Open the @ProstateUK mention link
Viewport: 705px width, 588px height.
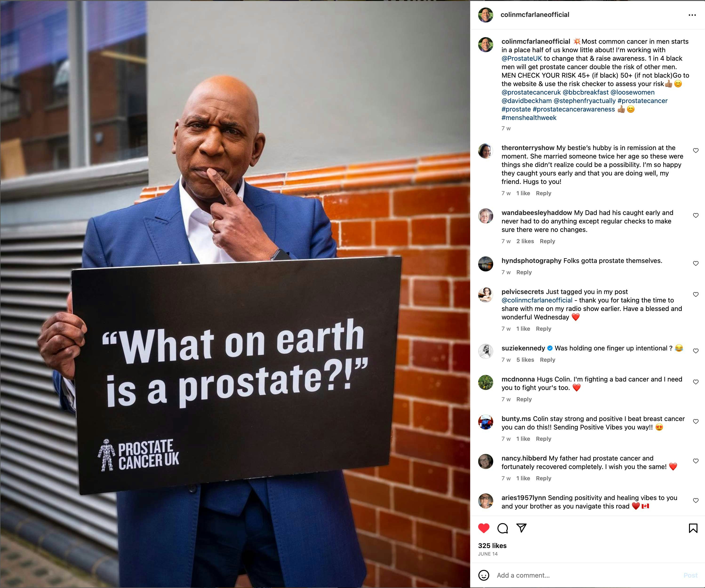point(522,58)
